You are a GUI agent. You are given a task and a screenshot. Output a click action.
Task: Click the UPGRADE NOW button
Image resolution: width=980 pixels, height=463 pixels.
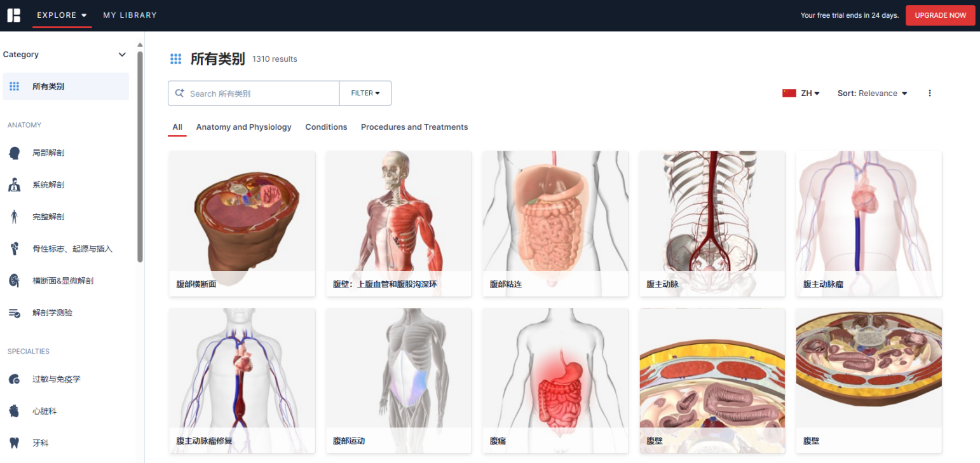pos(940,15)
